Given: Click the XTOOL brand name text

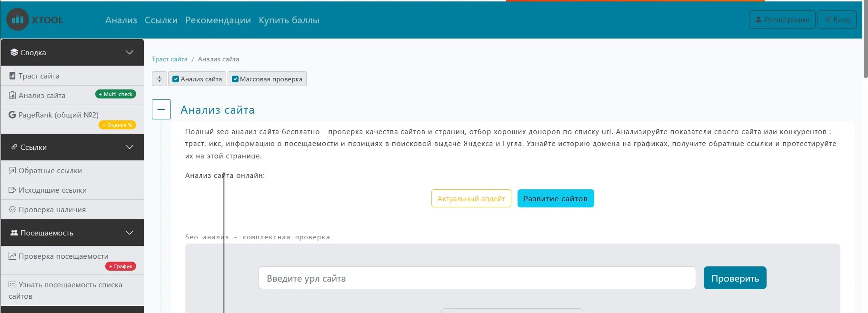Looking at the screenshot, I should (48, 20).
